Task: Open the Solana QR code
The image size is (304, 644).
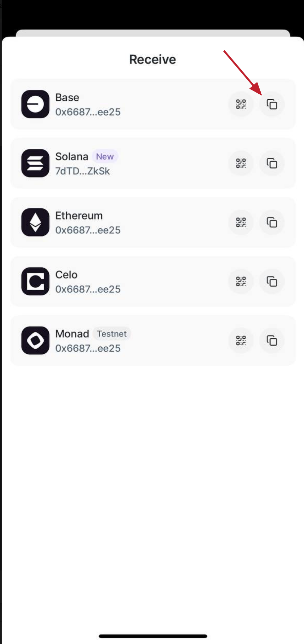Action: coord(241,163)
